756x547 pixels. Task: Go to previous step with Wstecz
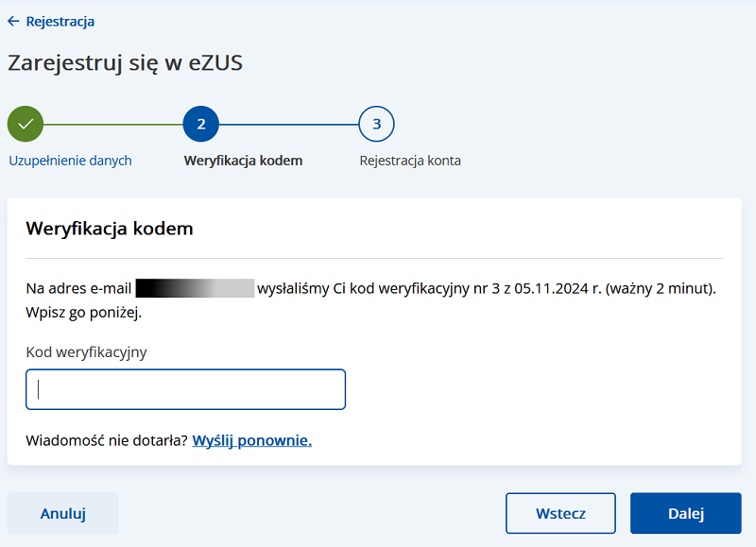560,513
